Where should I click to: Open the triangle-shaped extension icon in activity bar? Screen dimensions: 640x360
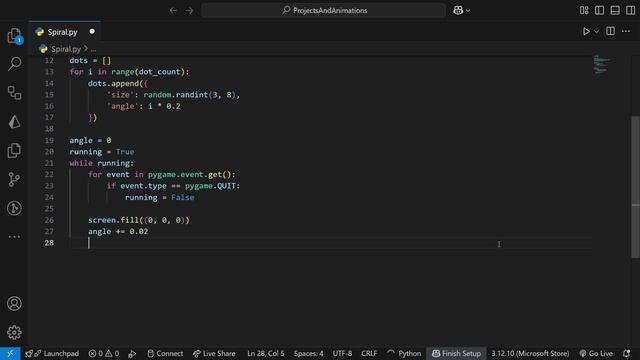point(14,122)
